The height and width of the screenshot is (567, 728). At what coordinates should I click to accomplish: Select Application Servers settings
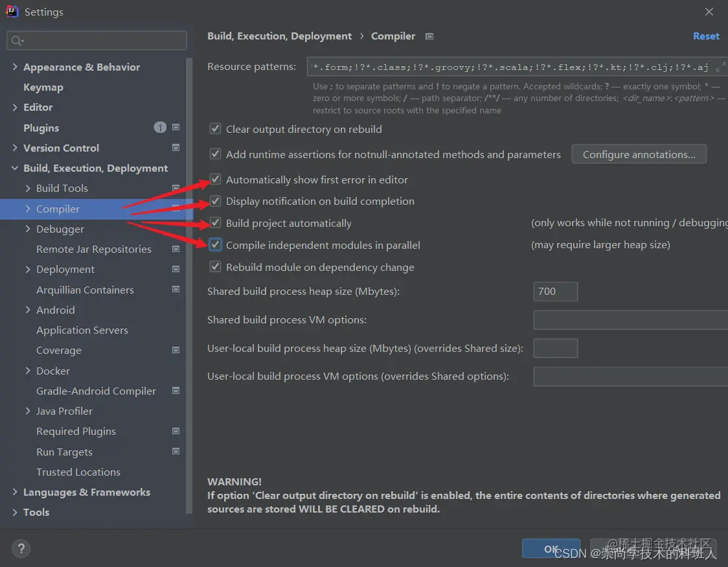pyautogui.click(x=82, y=330)
